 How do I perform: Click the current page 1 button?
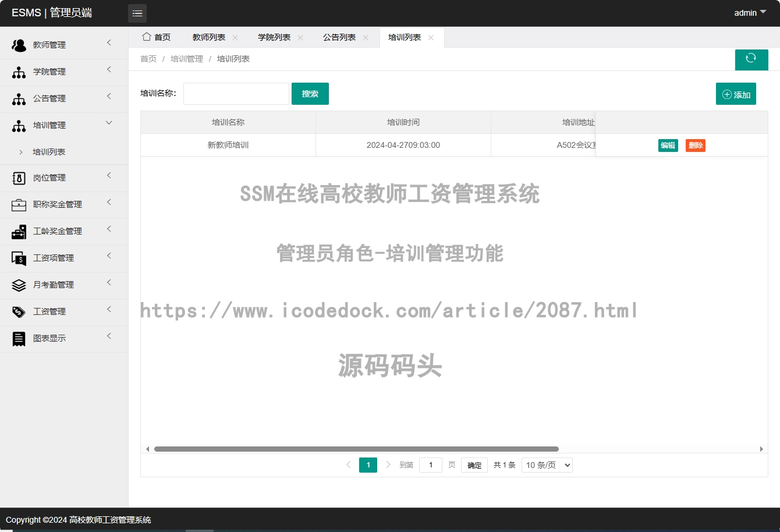(368, 465)
